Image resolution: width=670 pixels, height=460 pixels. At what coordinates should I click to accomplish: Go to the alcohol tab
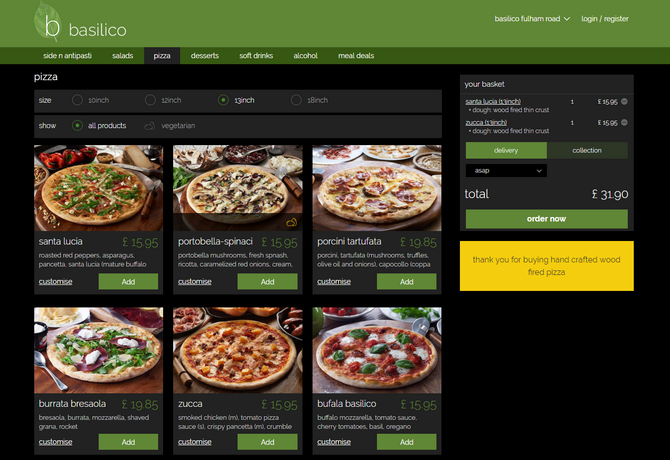click(x=306, y=56)
